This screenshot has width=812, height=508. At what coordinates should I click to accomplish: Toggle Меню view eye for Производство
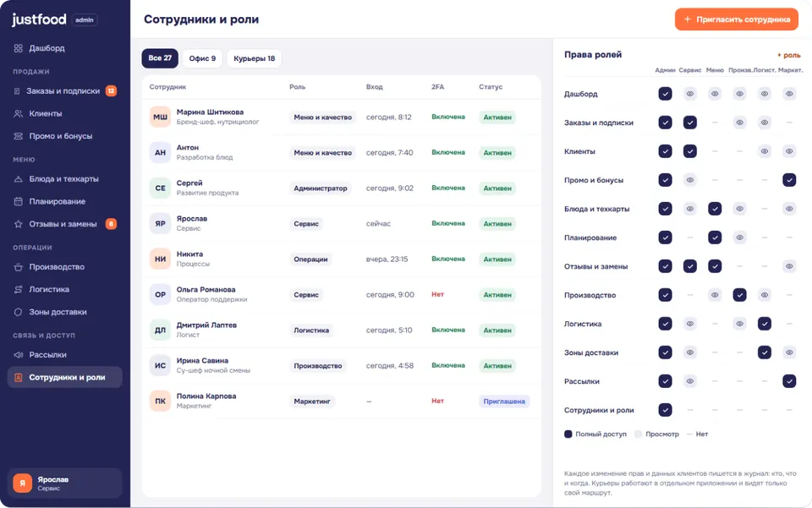716,295
